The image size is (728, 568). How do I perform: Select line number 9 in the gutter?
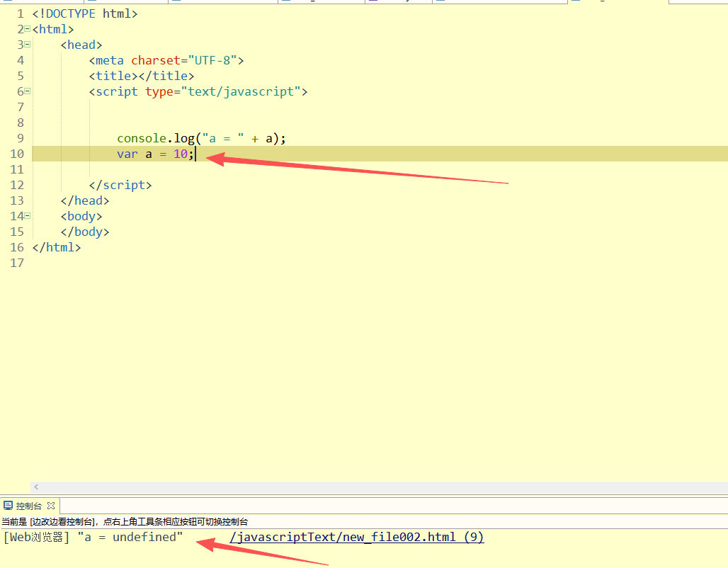click(x=20, y=138)
